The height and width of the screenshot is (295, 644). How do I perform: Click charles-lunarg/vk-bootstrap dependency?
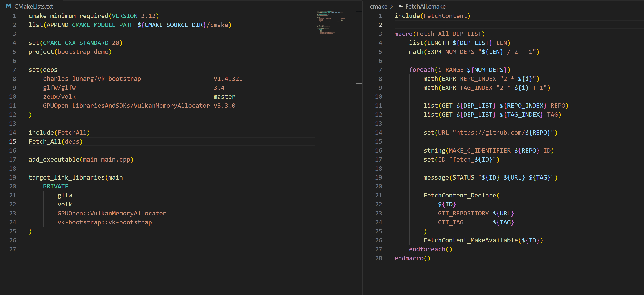[x=92, y=79]
